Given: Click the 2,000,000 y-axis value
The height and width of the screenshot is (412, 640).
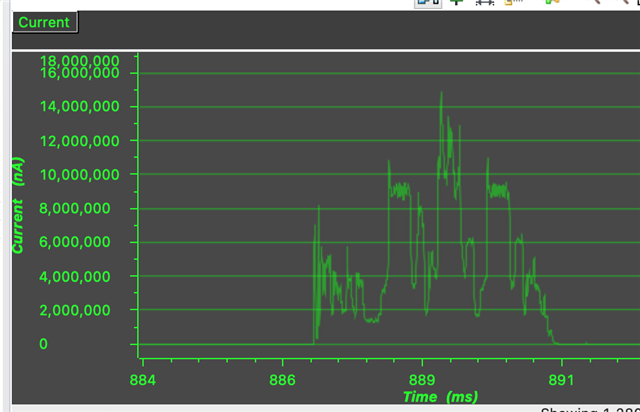Looking at the screenshot, I should (75, 310).
